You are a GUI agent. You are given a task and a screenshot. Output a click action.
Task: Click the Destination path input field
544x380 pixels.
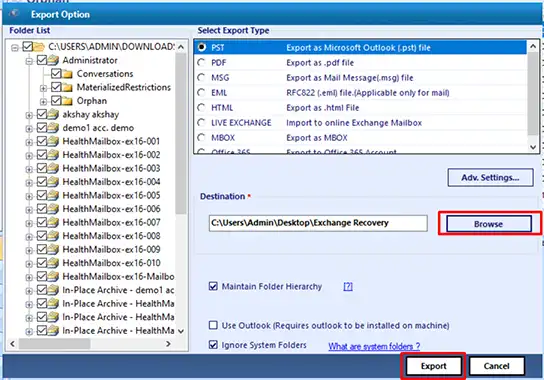318,223
